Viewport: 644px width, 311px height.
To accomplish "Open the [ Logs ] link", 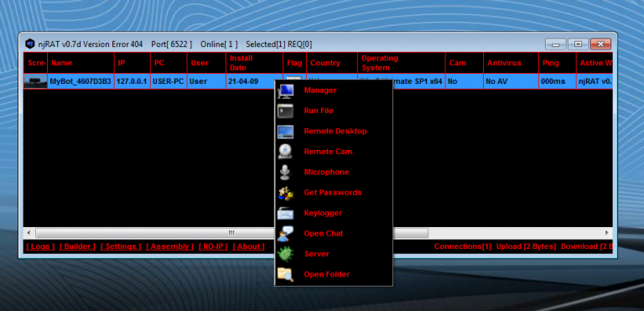I will pyautogui.click(x=40, y=246).
